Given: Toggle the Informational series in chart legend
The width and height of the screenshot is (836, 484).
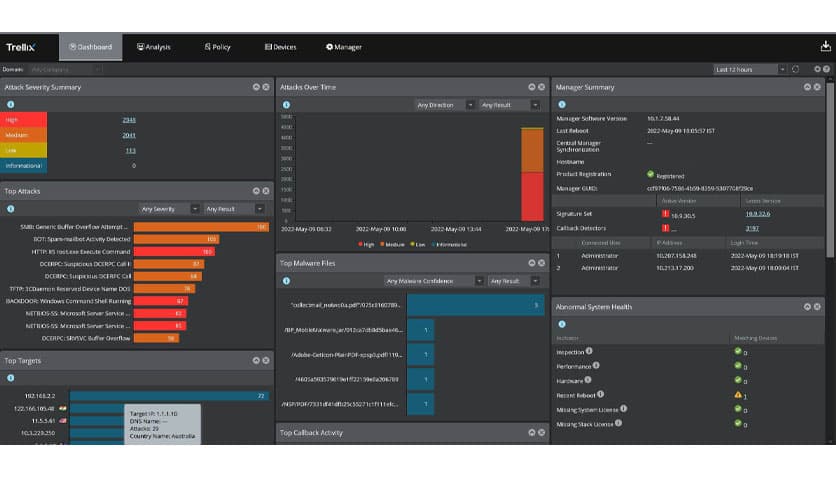Looking at the screenshot, I should 449,245.
